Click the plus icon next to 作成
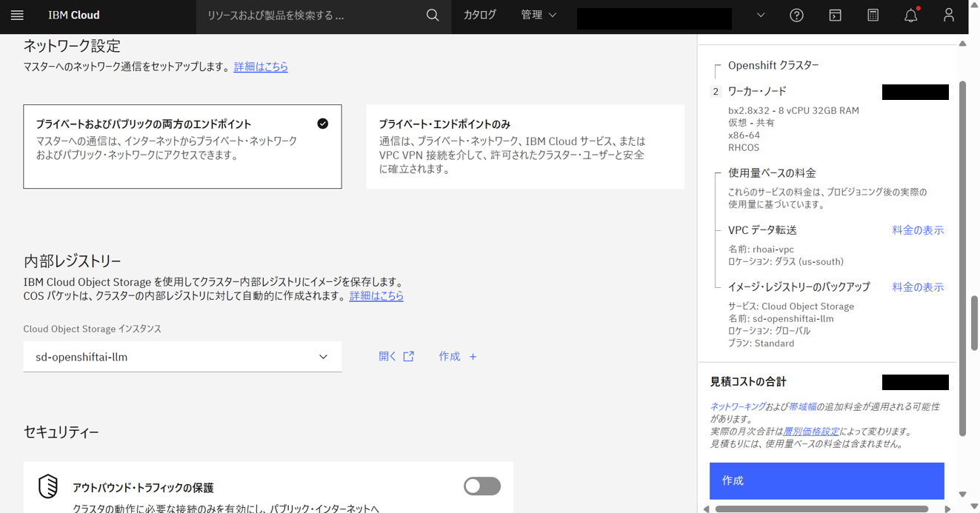This screenshot has height=513, width=980. (x=473, y=357)
